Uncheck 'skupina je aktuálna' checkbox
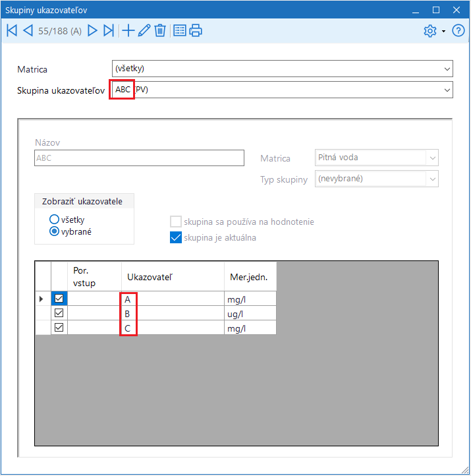Screen dimensions: 471x476 coord(176,238)
